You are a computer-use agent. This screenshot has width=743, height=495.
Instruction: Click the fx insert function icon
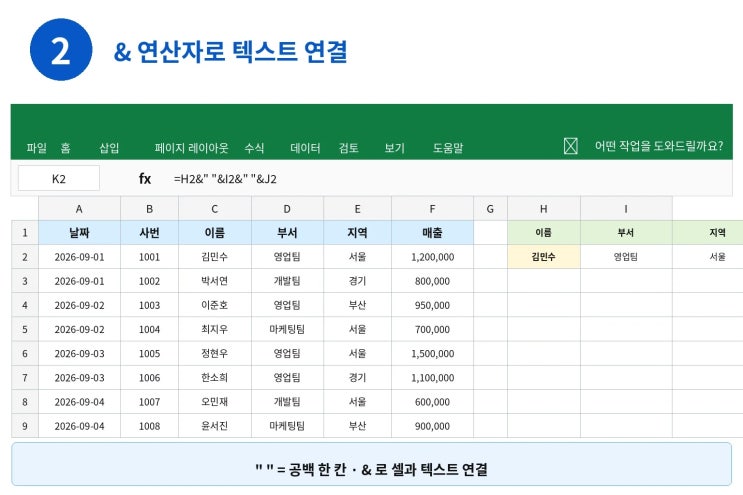(145, 179)
